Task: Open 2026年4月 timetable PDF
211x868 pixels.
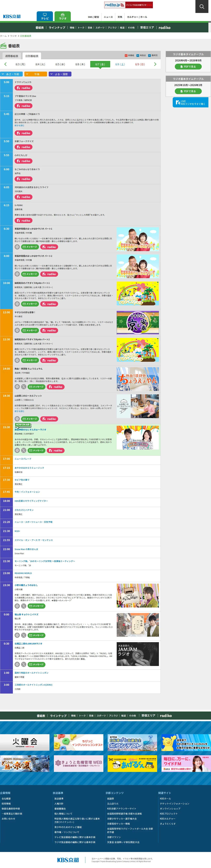Action: (188, 67)
